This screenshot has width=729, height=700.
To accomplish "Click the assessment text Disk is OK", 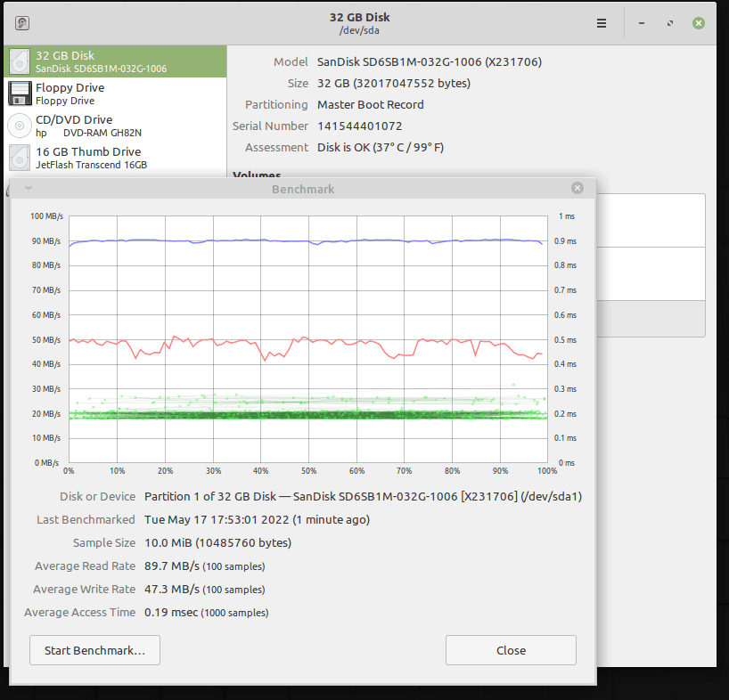I will (381, 147).
